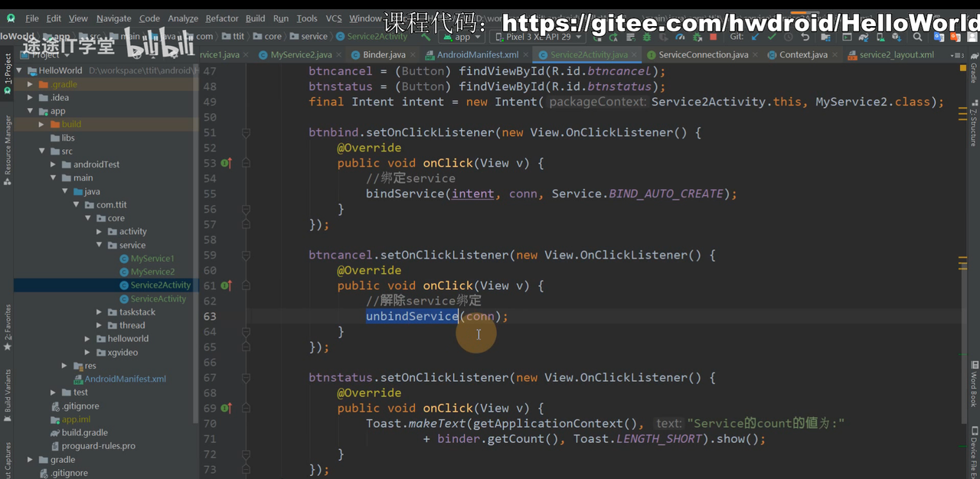Click the Profile app gauge icon
Image resolution: width=980 pixels, height=479 pixels.
click(679, 36)
